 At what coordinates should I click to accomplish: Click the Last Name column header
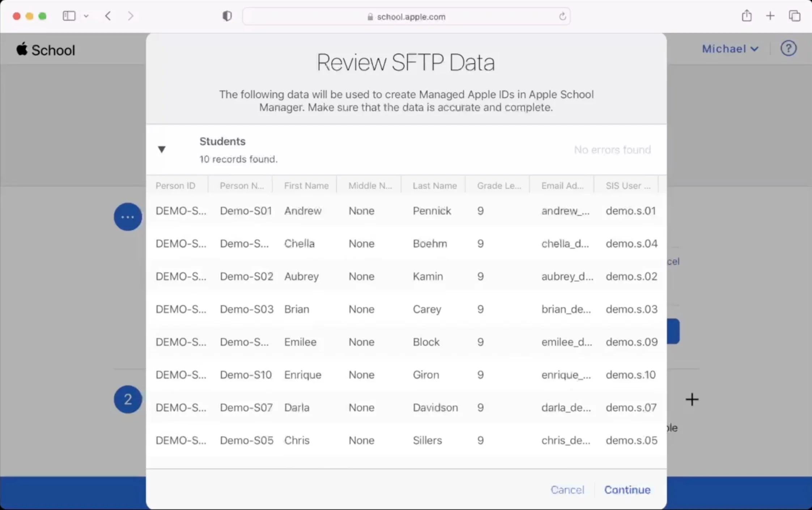pyautogui.click(x=434, y=186)
